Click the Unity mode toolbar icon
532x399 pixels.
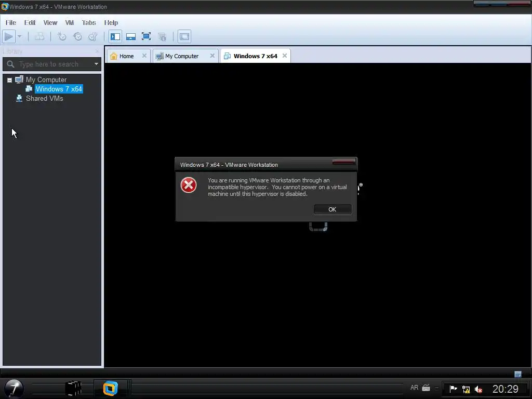tap(162, 36)
